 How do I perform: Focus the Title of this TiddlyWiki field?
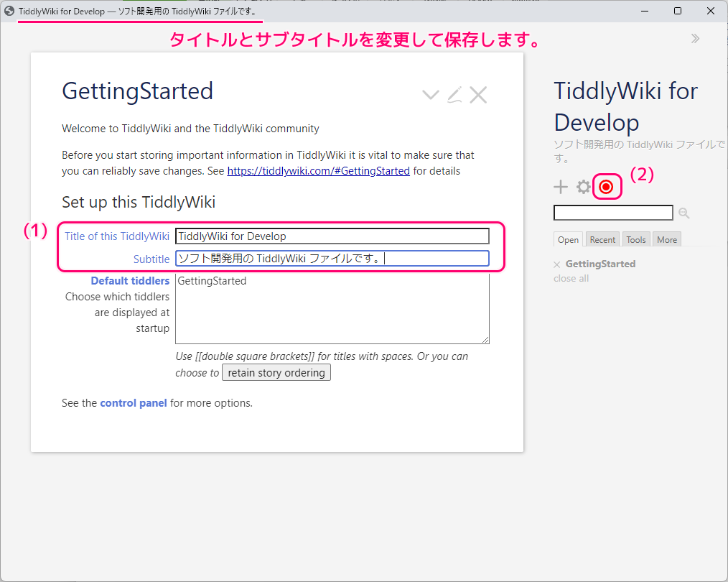pyautogui.click(x=332, y=236)
